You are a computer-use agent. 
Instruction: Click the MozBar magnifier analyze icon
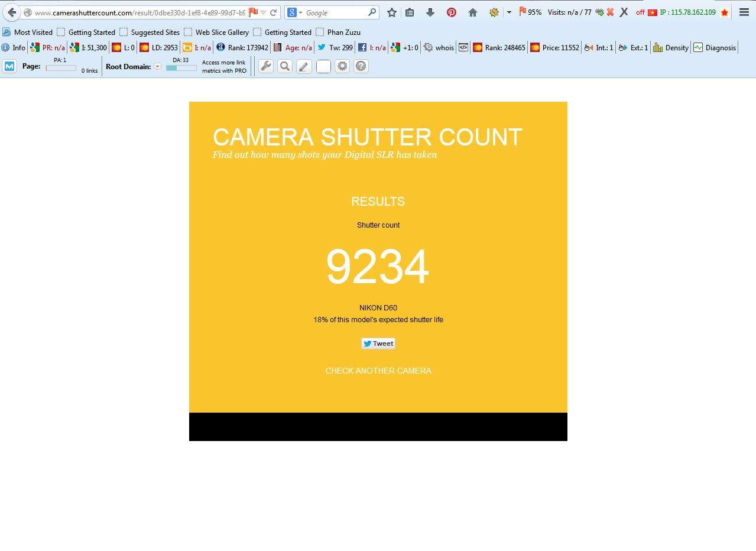click(x=285, y=66)
